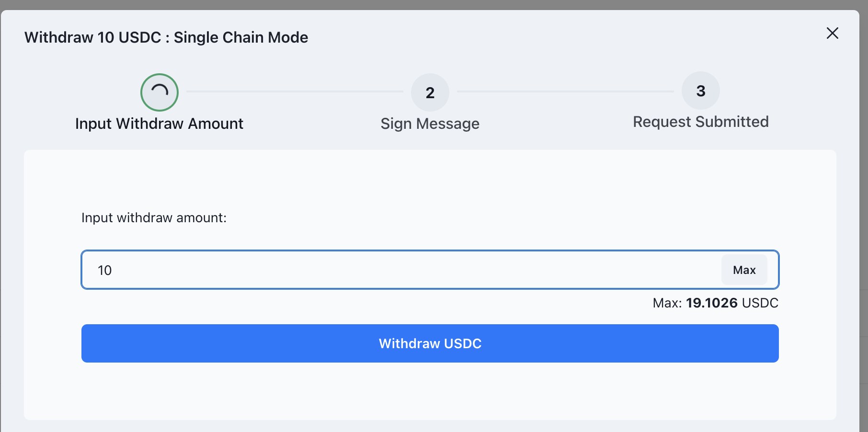Screen dimensions: 868x432
Task: Click the "Input withdraw amount:" field label
Action: 154,218
